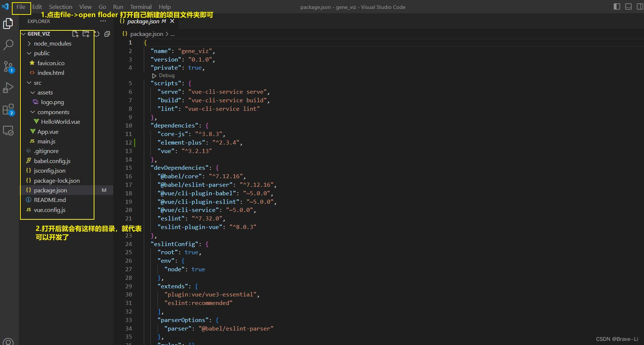Open the Remote Explorer icon
644x345 pixels.
tap(8, 131)
